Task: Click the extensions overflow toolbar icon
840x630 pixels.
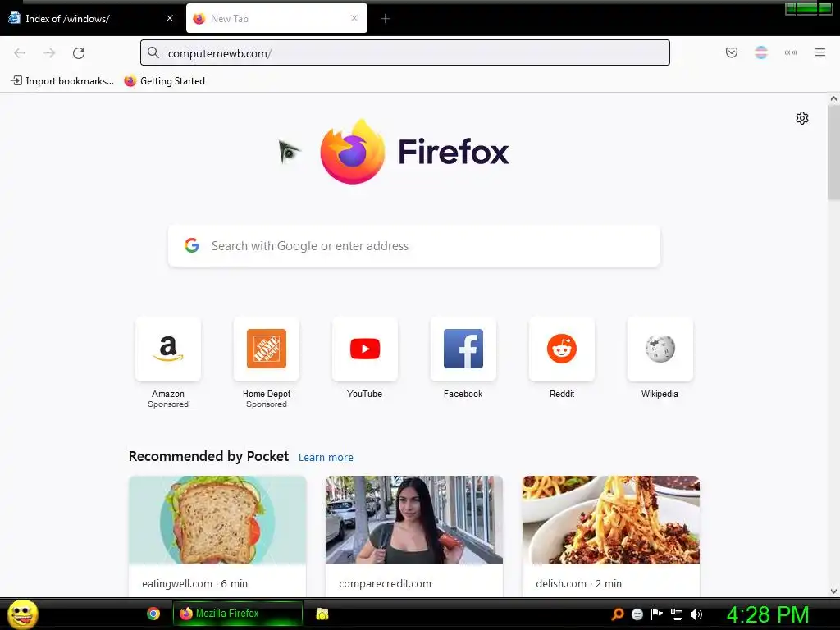Action: [790, 52]
